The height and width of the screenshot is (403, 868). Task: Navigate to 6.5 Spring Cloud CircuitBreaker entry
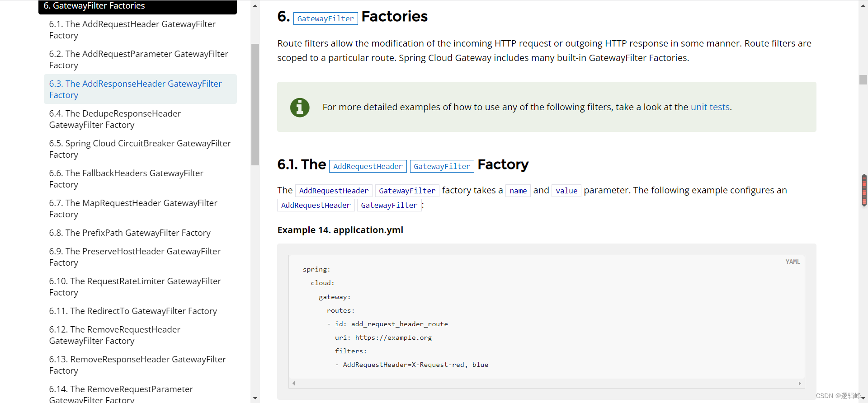(x=140, y=149)
